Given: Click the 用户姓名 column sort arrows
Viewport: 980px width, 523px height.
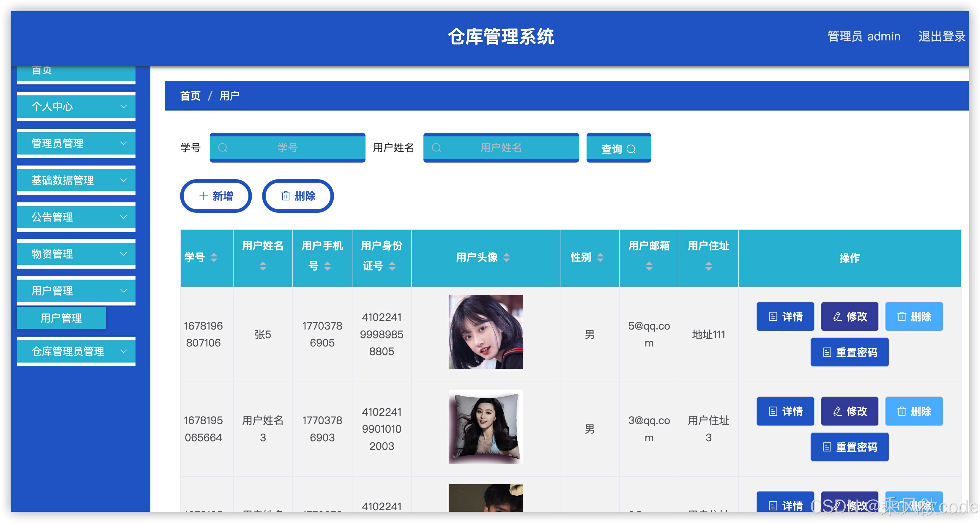Looking at the screenshot, I should pos(263,266).
